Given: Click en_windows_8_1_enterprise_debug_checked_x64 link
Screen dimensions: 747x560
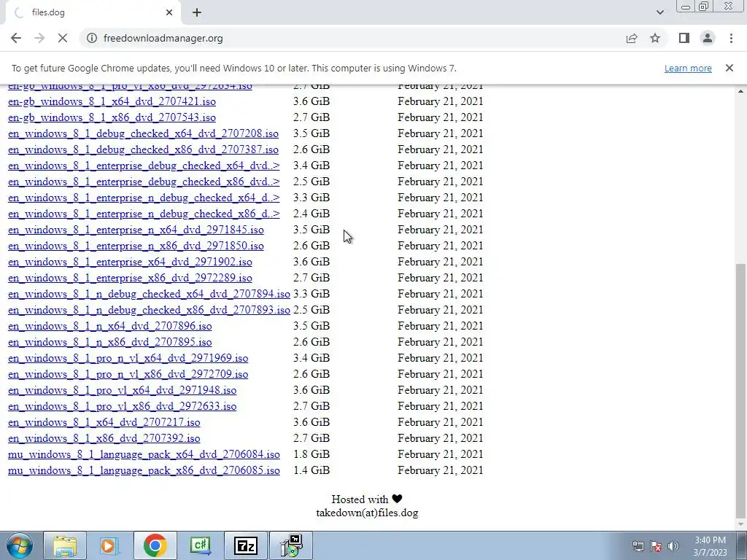Looking at the screenshot, I should point(144,166).
